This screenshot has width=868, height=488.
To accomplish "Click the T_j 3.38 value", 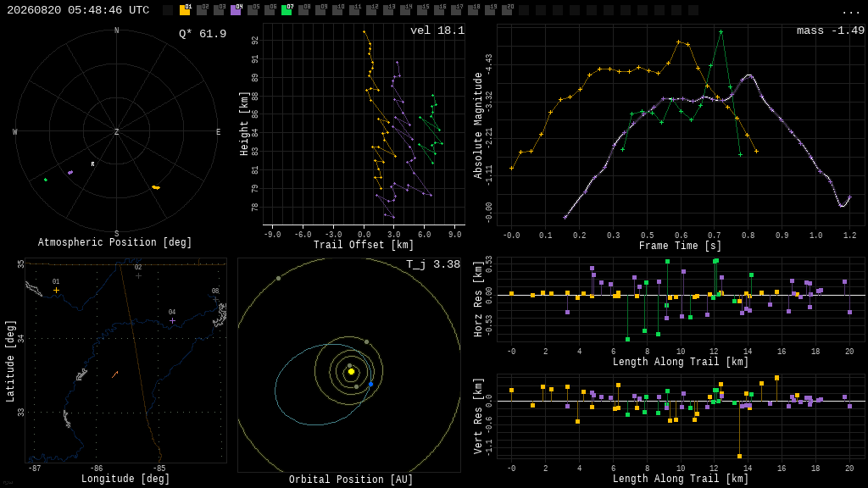I will pos(433,264).
